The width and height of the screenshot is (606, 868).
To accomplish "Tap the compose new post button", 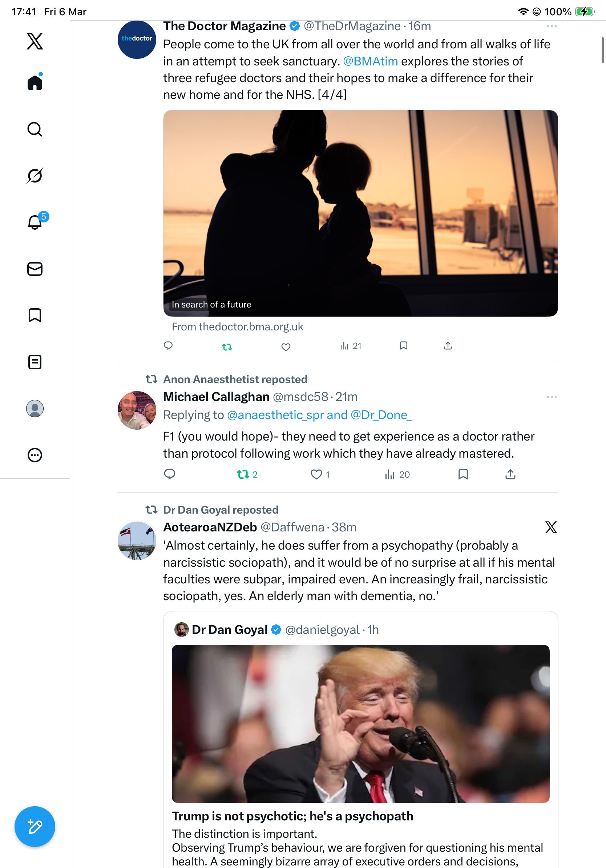I will click(35, 827).
